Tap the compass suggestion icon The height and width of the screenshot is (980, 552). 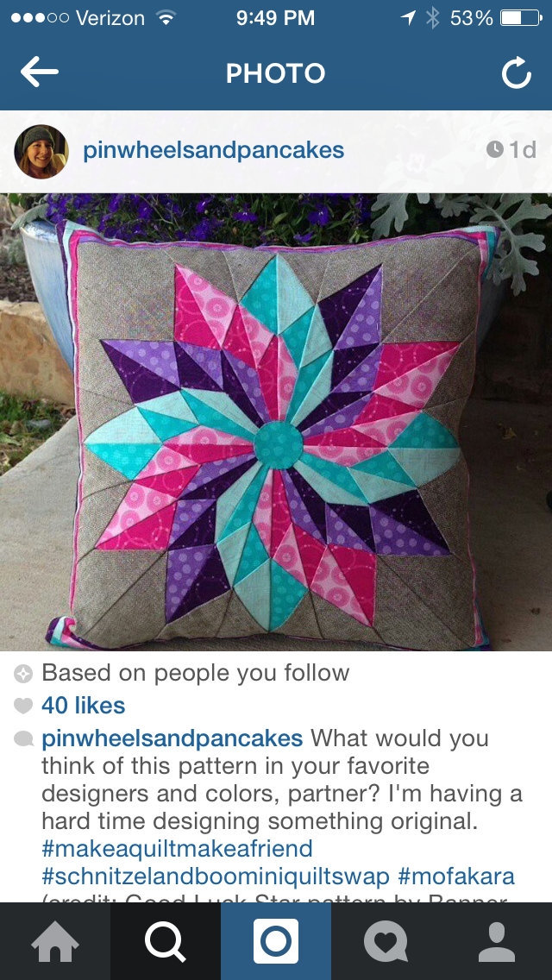tap(23, 674)
